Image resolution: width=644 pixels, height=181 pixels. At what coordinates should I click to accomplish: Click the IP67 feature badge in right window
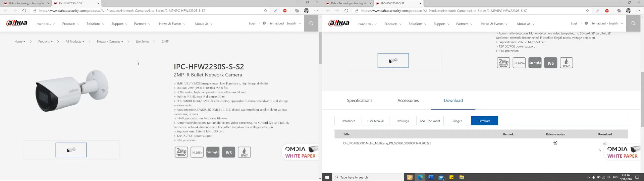pyautogui.click(x=567, y=63)
